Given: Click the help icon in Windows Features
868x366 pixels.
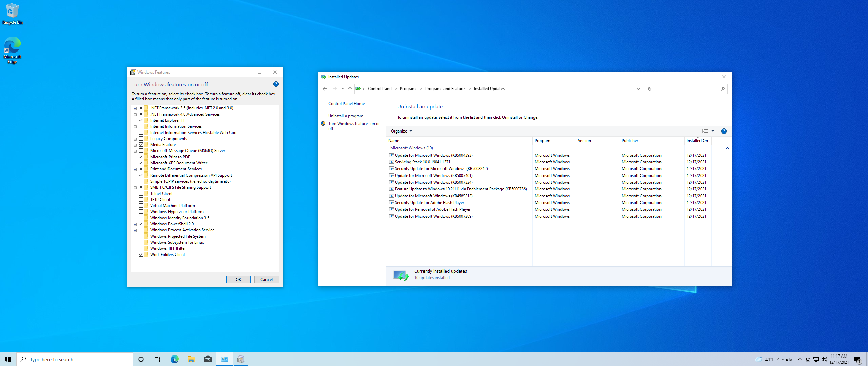Looking at the screenshot, I should pyautogui.click(x=276, y=84).
